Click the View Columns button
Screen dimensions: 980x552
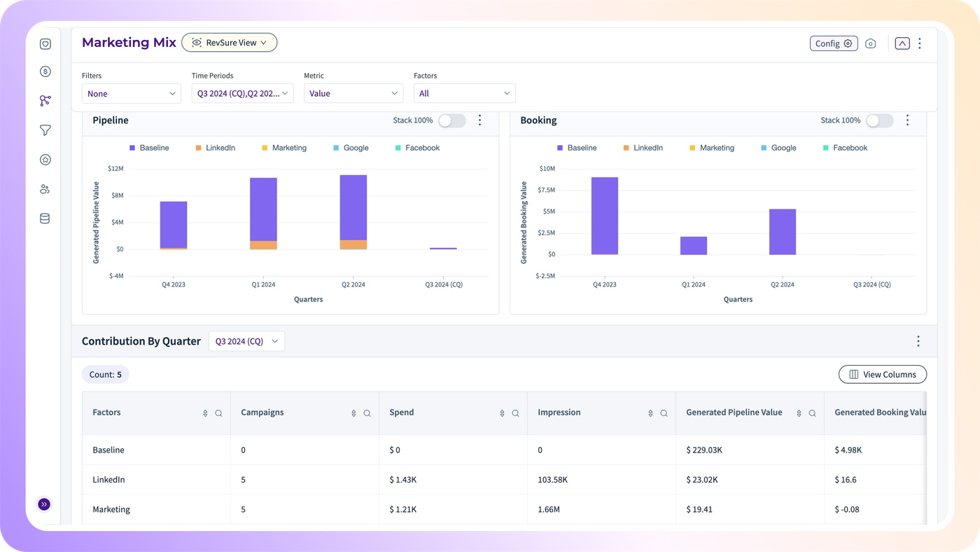(883, 375)
